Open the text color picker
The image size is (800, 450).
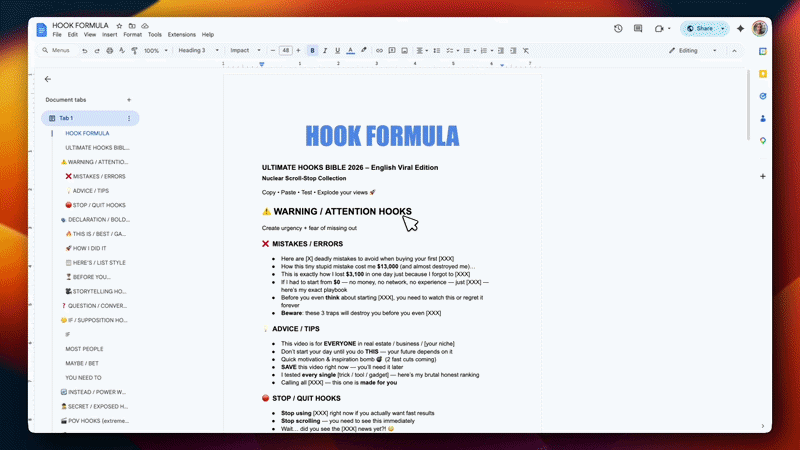click(x=351, y=50)
